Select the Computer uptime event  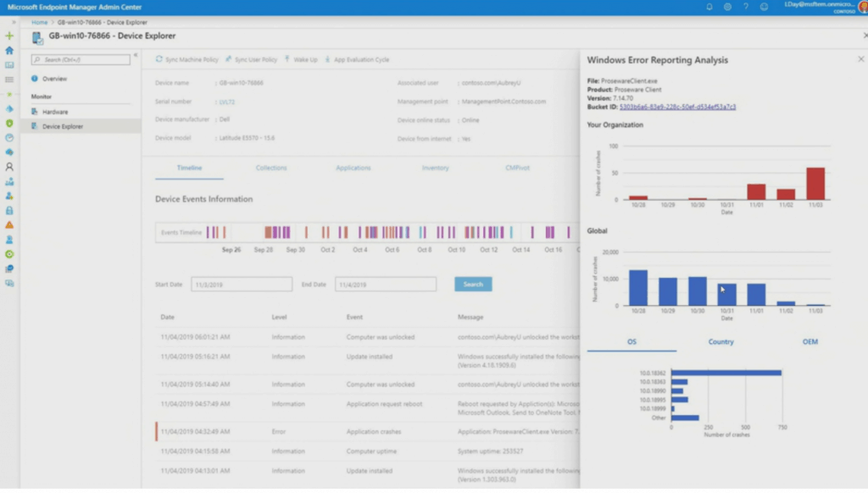tap(368, 451)
